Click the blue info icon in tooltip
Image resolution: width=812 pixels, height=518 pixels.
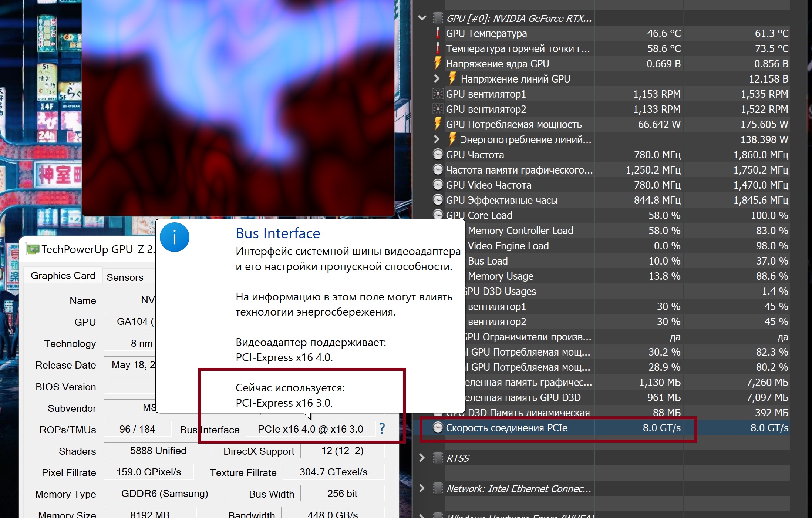click(x=174, y=238)
